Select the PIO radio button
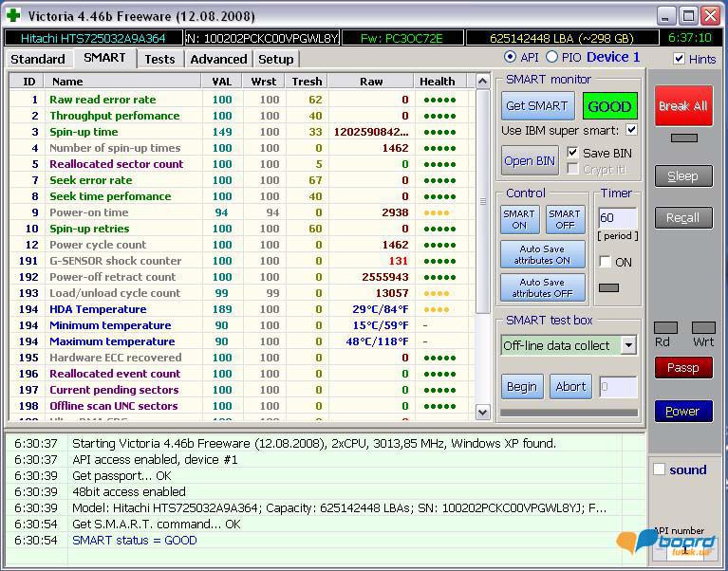Viewport: 728px width, 571px height. [x=551, y=58]
